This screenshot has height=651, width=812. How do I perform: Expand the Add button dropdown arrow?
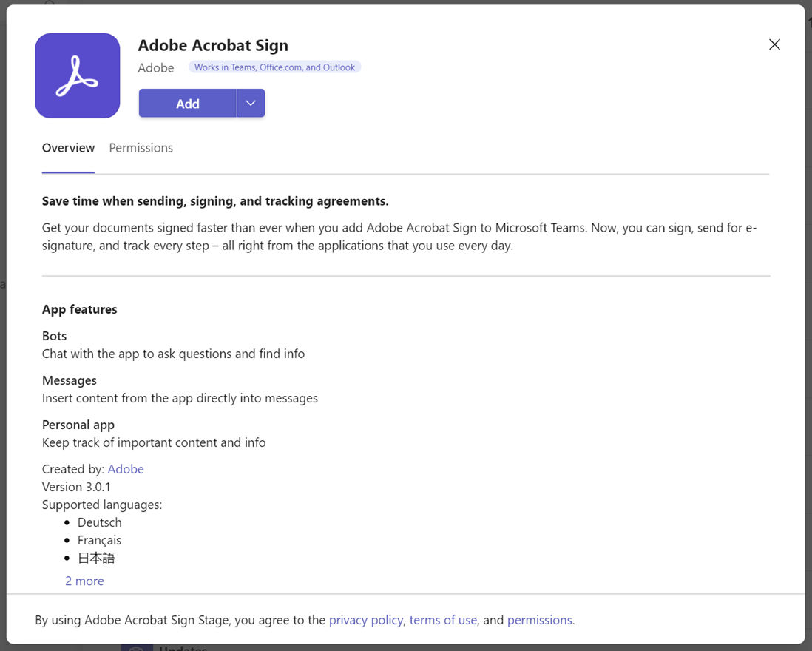(x=251, y=103)
